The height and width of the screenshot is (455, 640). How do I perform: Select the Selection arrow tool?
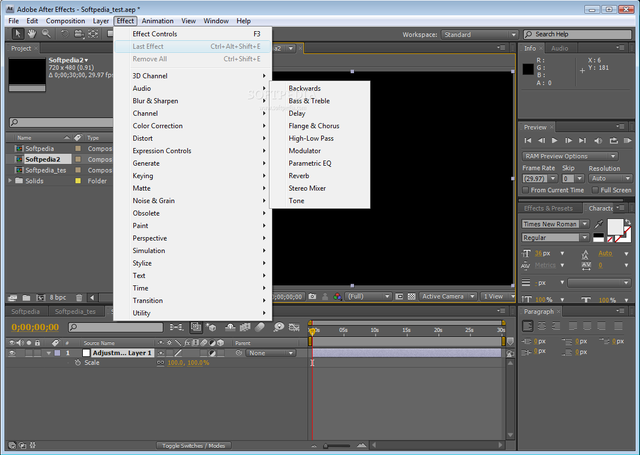[x=18, y=34]
